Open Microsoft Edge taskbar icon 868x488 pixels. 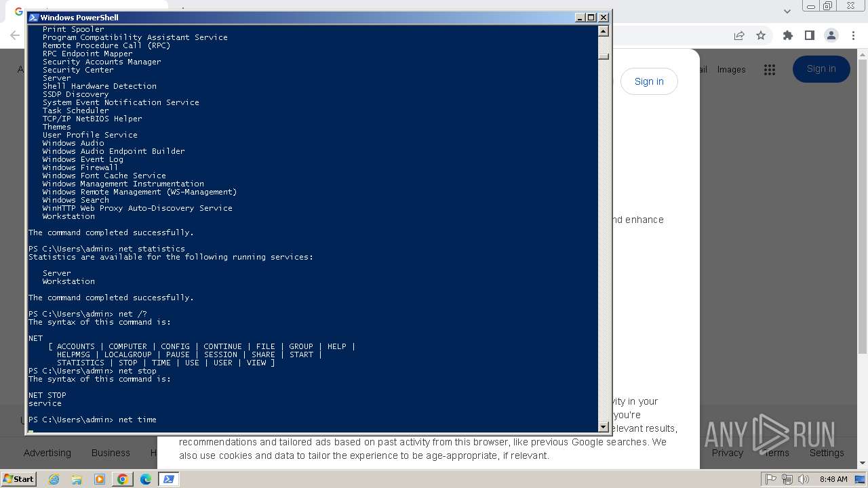click(x=146, y=479)
